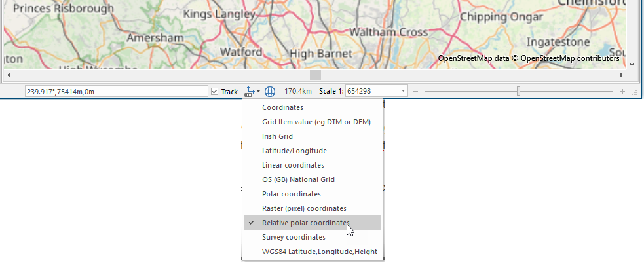This screenshot has width=644, height=262.
Task: Pick WGS84 Latitude,Longitude,Height option
Action: pos(319,252)
